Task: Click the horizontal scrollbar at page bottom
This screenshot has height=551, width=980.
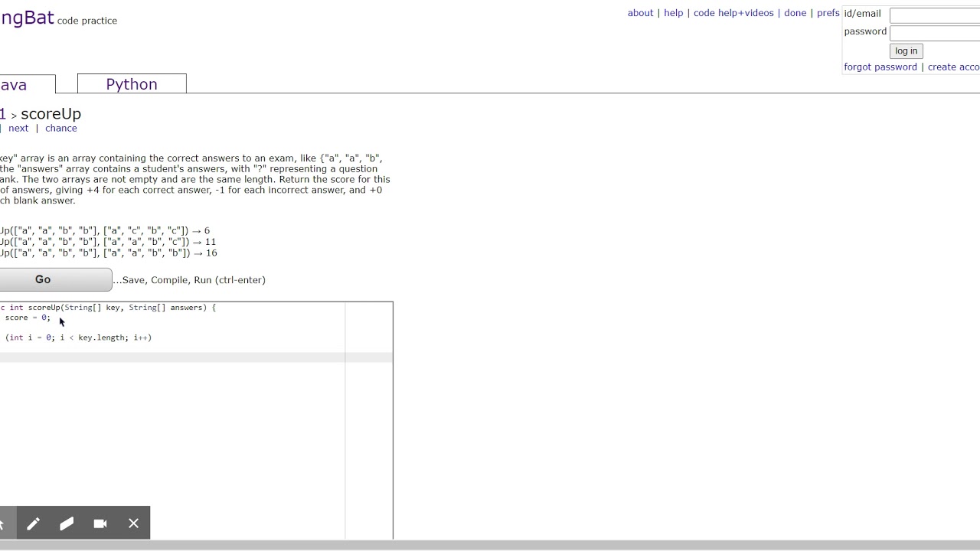Action: click(490, 545)
